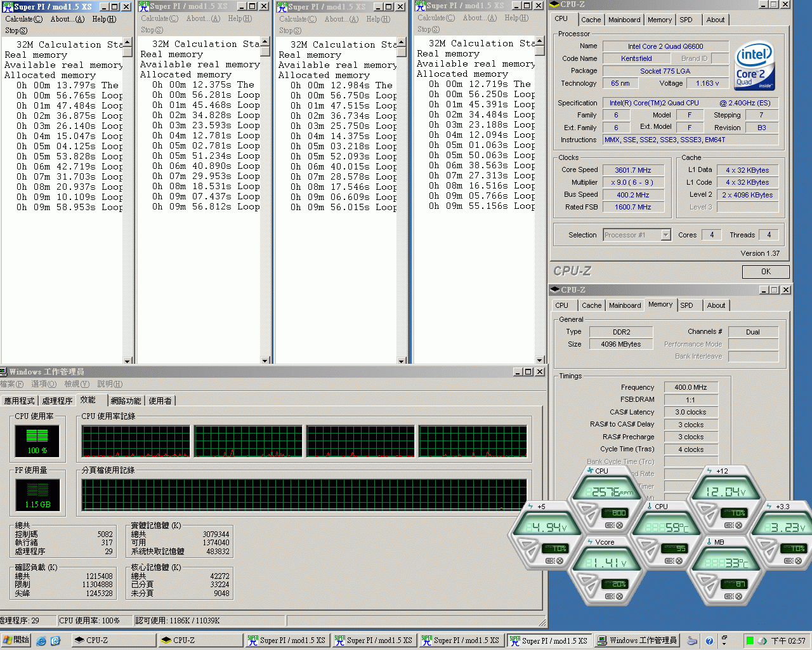The image size is (812, 650).
Task: Open the Start menu button
Action: [x=16, y=640]
